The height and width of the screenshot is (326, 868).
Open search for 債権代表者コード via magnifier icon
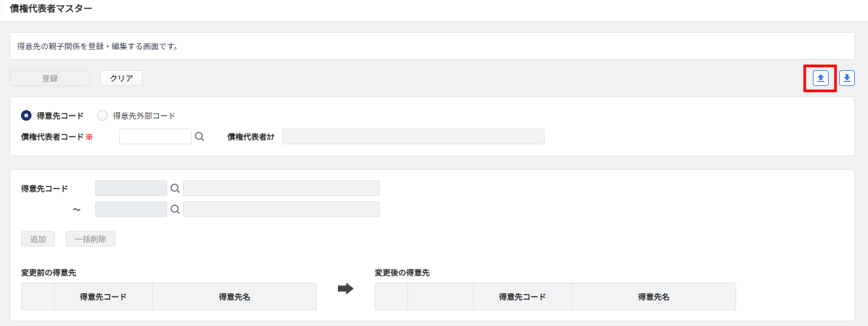click(199, 136)
